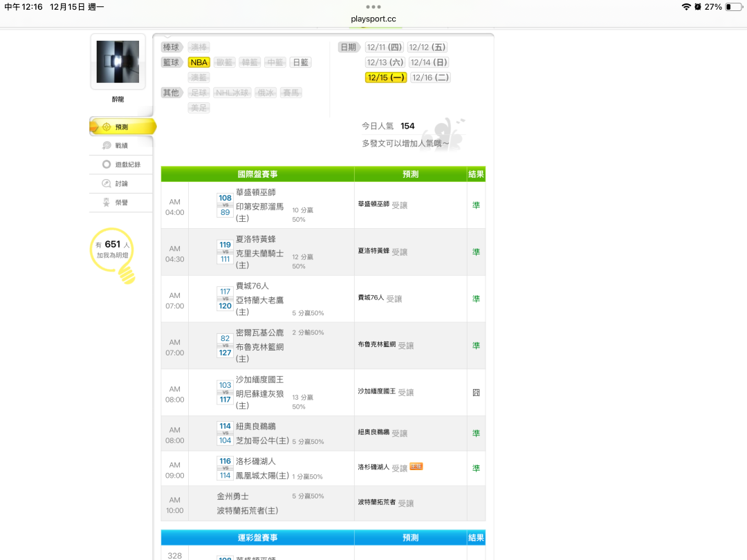Click the 108 vs 89 score box

point(225,205)
